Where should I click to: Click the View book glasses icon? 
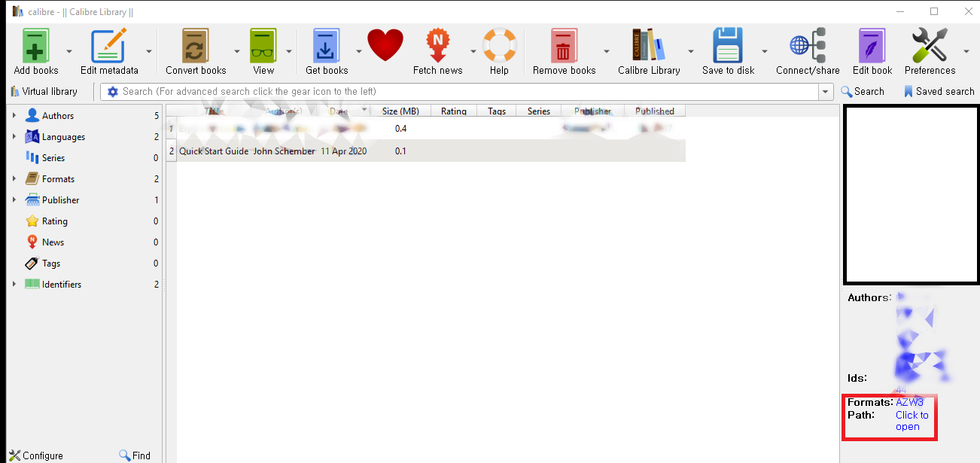pos(263,46)
